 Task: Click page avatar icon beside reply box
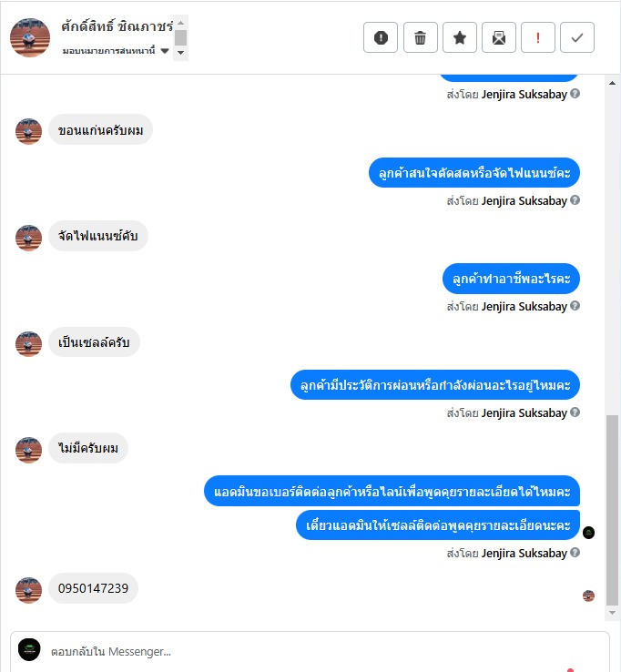click(29, 650)
